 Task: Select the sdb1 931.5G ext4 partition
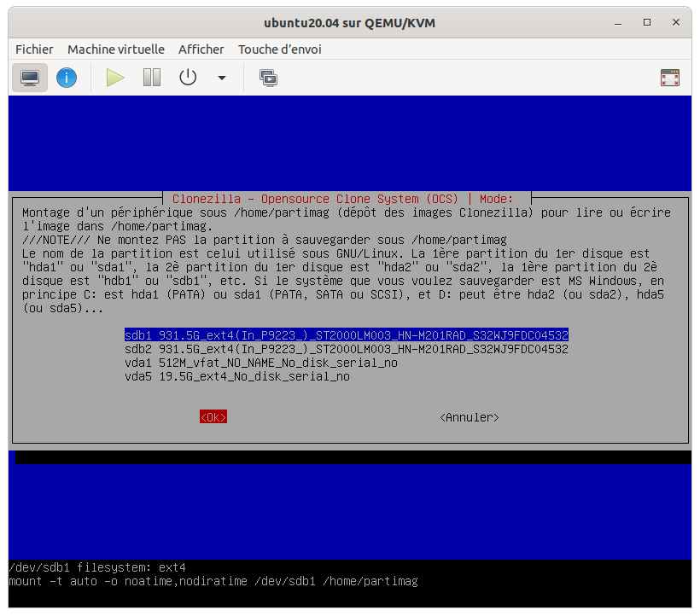(347, 335)
